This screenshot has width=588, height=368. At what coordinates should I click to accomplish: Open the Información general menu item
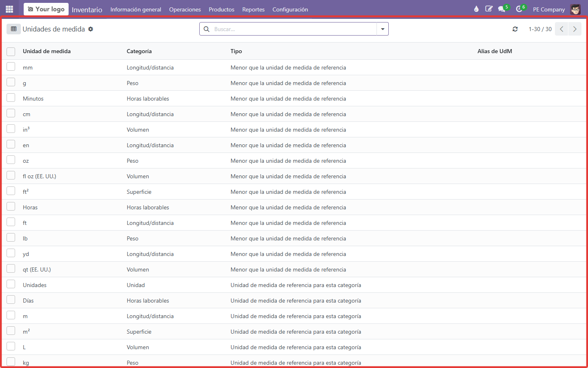point(136,9)
